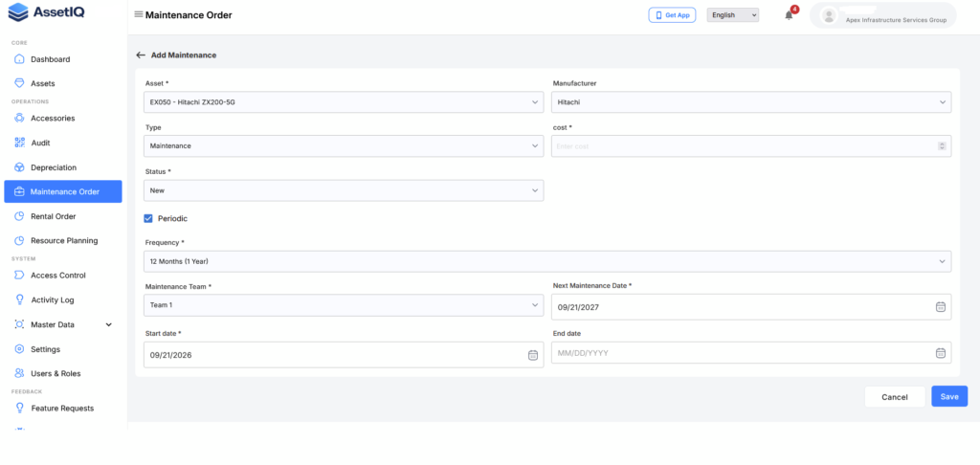Open the Manufacturer dropdown
The image size is (980, 465).
(751, 101)
